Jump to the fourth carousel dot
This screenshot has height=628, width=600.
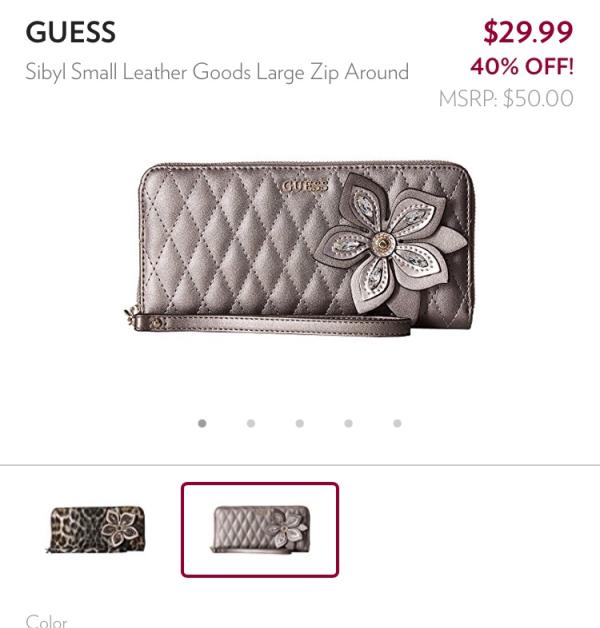(348, 423)
